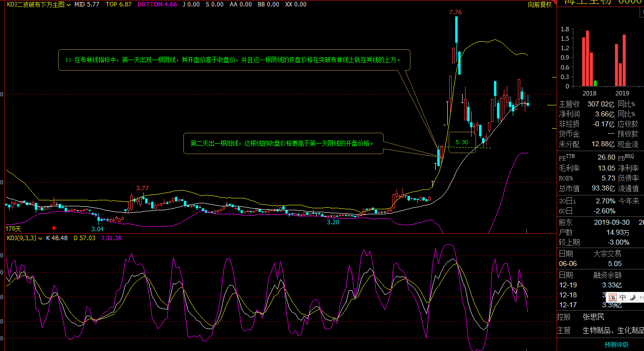Click the 融资余额 column header
644x351 pixels.
607,275
